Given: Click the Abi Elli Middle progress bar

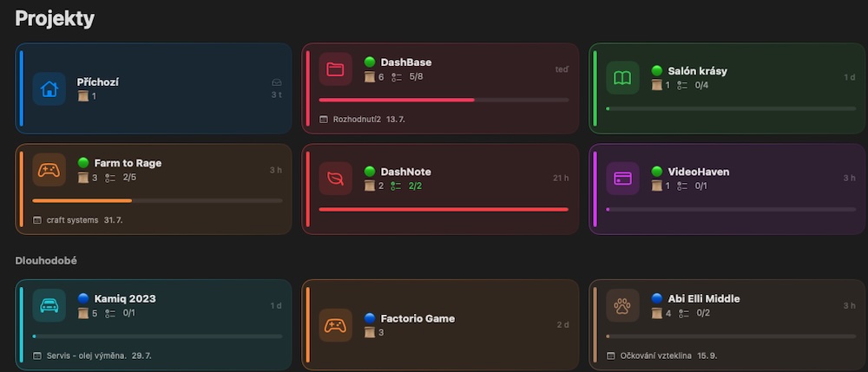Looking at the screenshot, I should point(731,336).
